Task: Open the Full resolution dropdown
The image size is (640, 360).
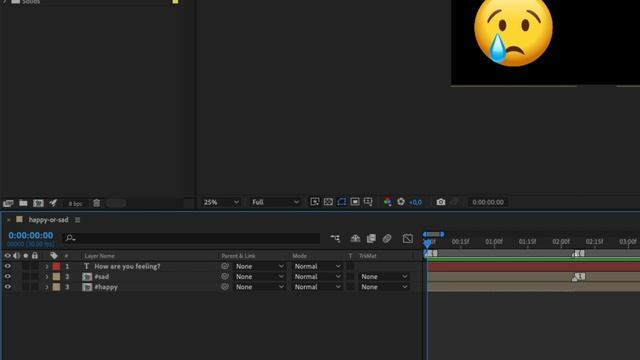Action: coord(275,202)
